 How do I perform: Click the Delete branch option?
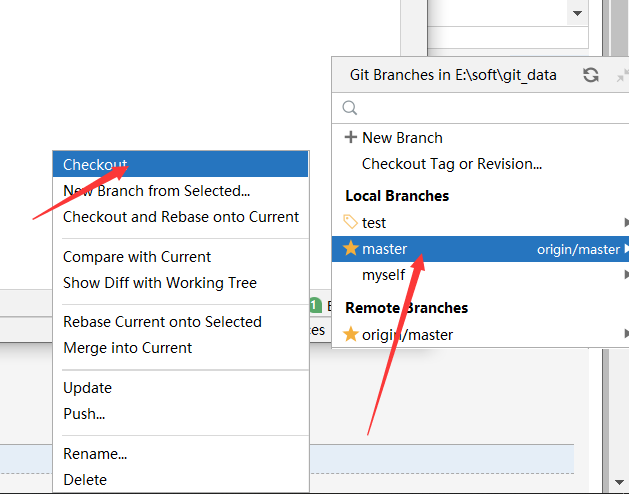85,479
